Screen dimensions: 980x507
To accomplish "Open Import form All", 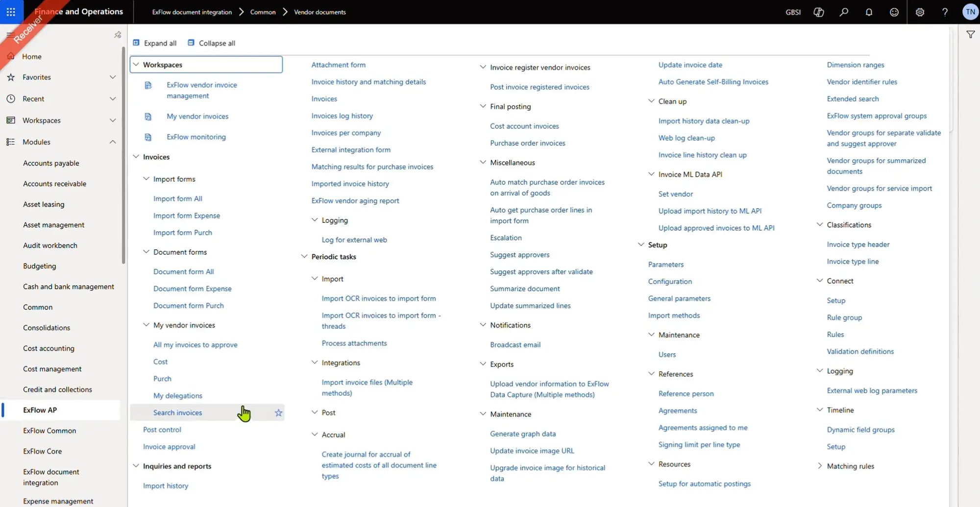I will coord(177,198).
